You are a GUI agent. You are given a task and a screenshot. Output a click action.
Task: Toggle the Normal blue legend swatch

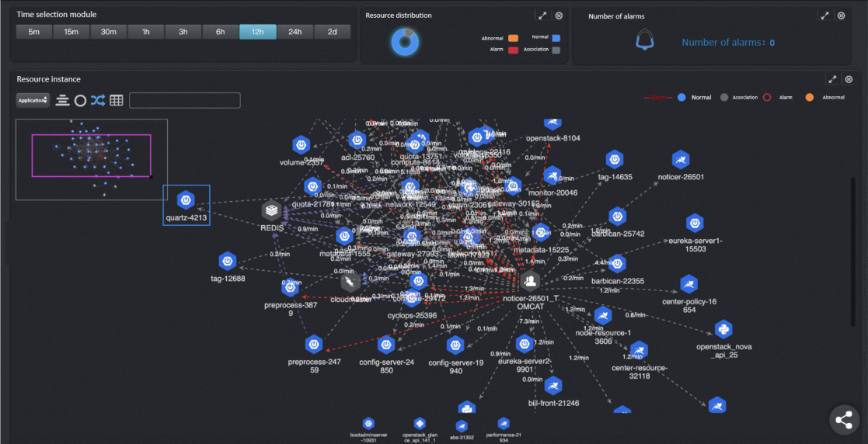(x=556, y=38)
